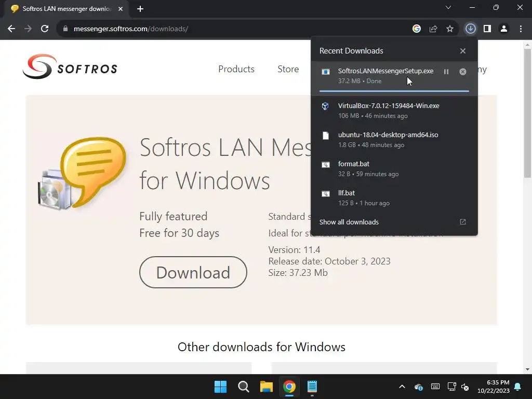Image resolution: width=532 pixels, height=399 pixels.
Task: Open the Chrome three-dot menu
Action: click(x=521, y=29)
